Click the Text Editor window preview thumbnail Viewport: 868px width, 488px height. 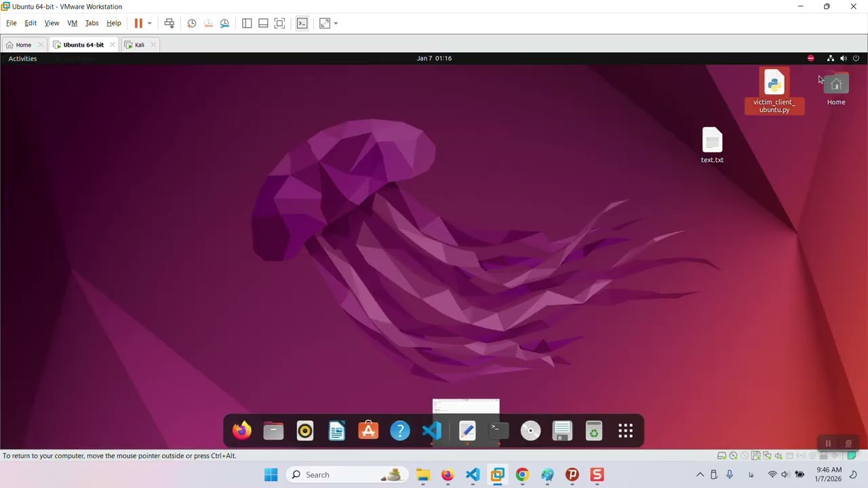pyautogui.click(x=466, y=407)
